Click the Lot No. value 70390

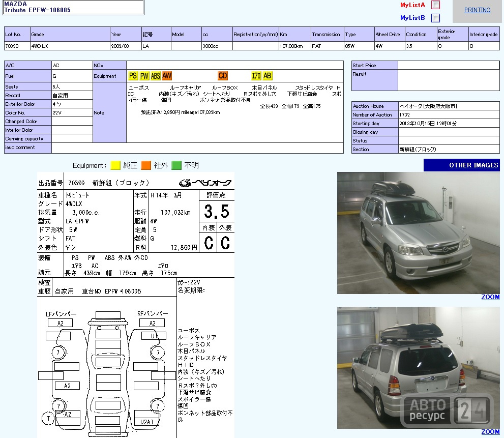pyautogui.click(x=12, y=46)
